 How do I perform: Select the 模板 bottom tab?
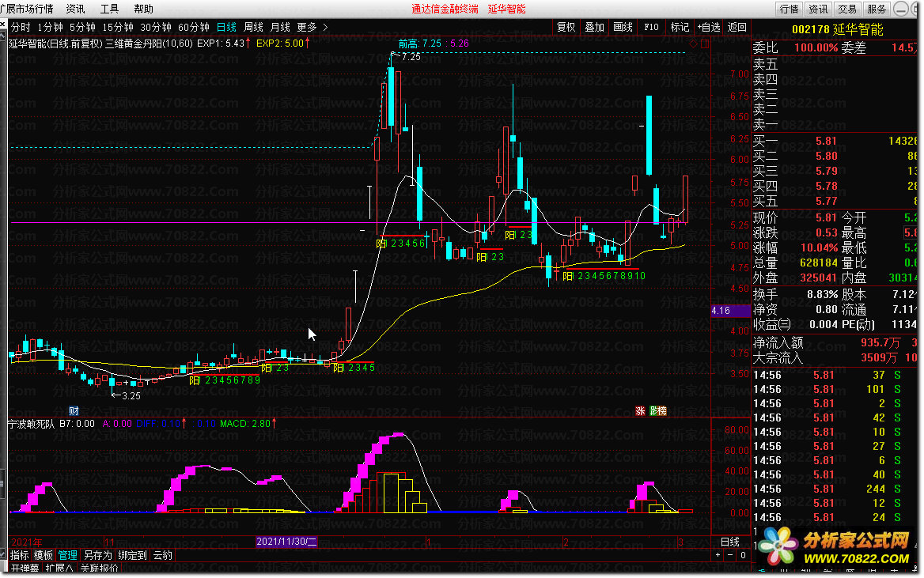[x=43, y=555]
